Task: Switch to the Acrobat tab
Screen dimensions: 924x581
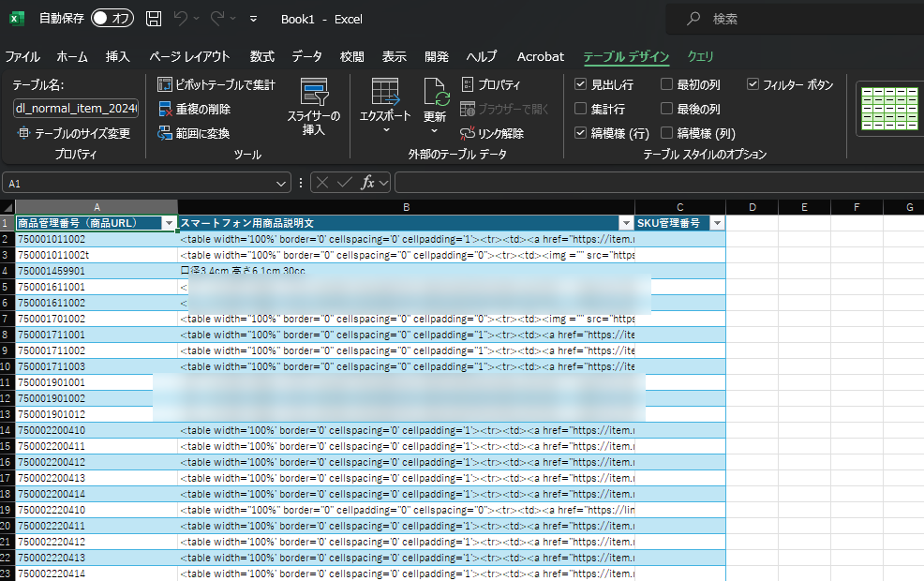Action: coord(541,56)
